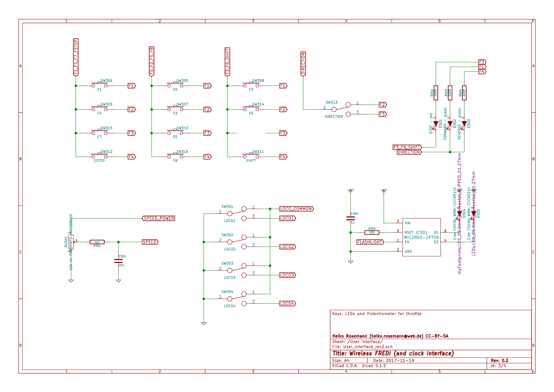This screenshot has height=392, width=554.
Task: Select the F3 label above resistor R302
Action: tap(482, 62)
